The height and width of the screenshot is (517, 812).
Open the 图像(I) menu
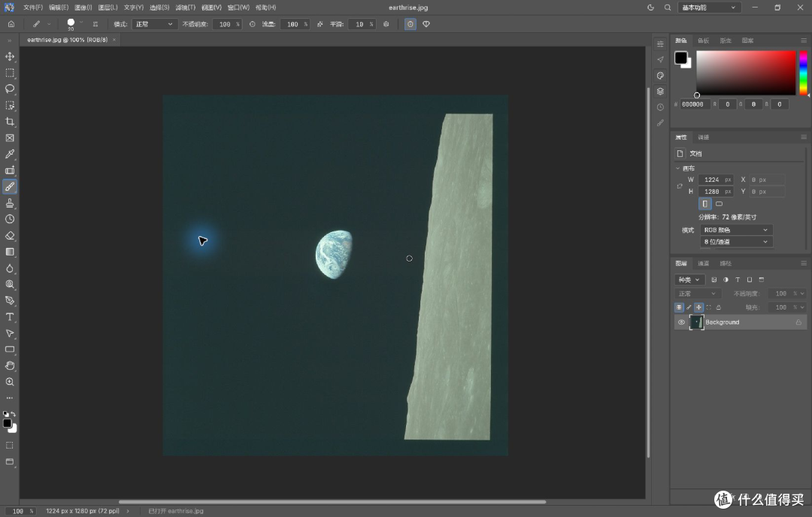(x=83, y=8)
